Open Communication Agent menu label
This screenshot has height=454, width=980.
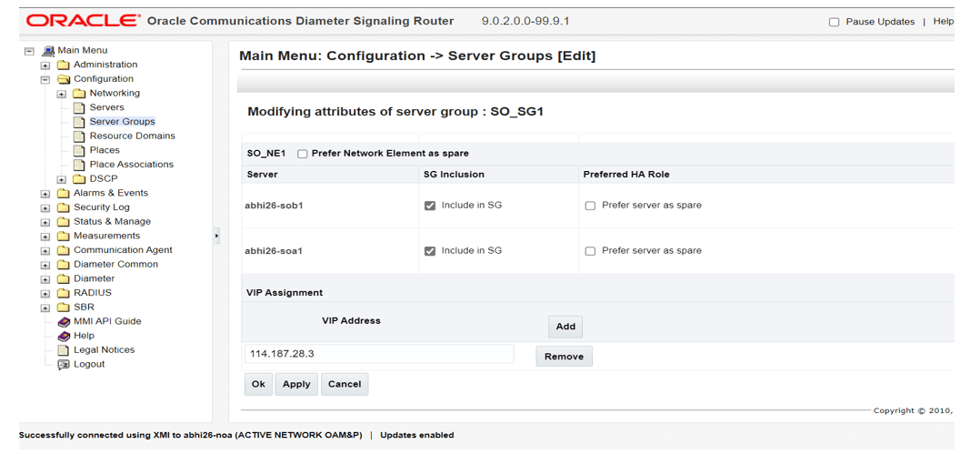point(123,250)
